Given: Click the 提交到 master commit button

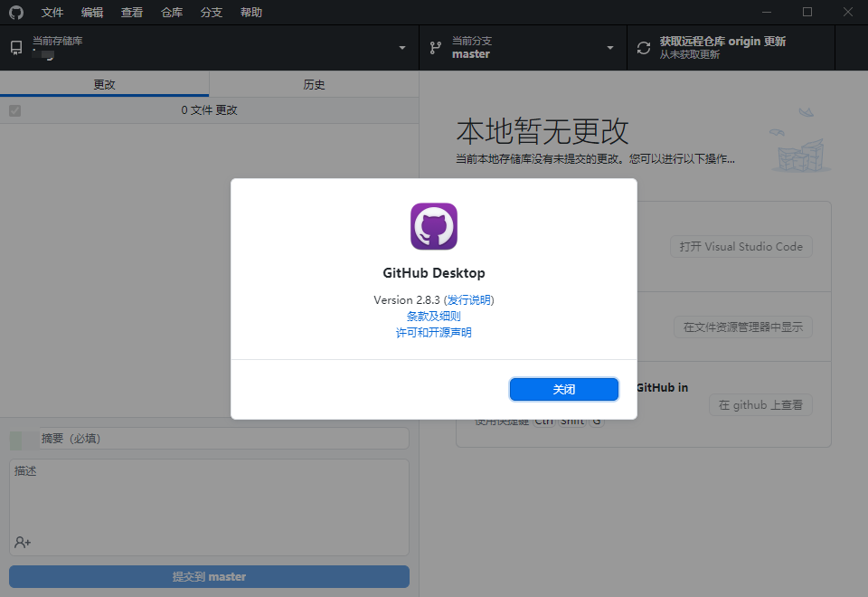Looking at the screenshot, I should pyautogui.click(x=209, y=576).
